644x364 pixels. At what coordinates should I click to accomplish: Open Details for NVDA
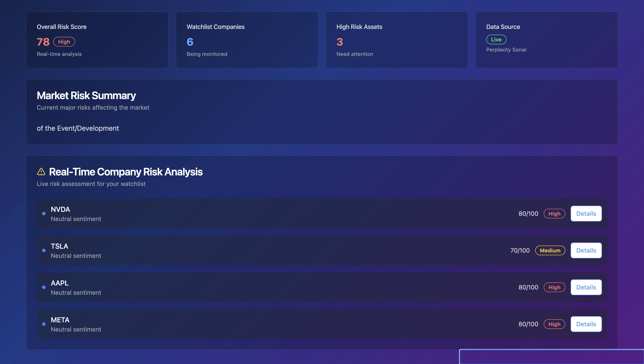tap(586, 214)
